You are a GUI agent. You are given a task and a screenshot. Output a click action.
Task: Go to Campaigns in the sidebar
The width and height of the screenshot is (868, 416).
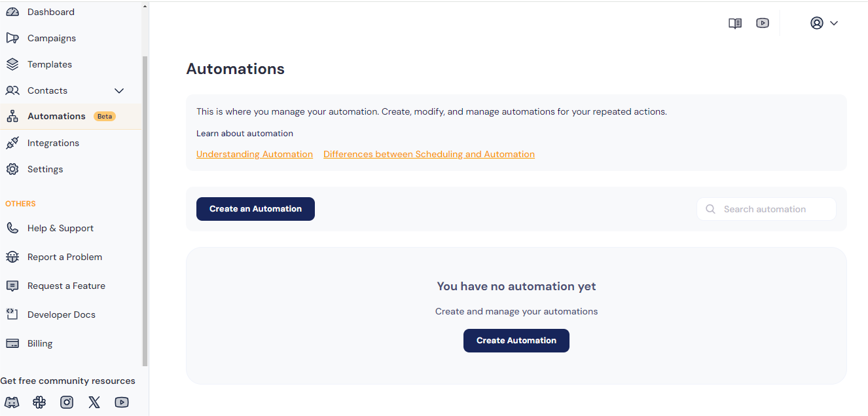click(x=51, y=38)
